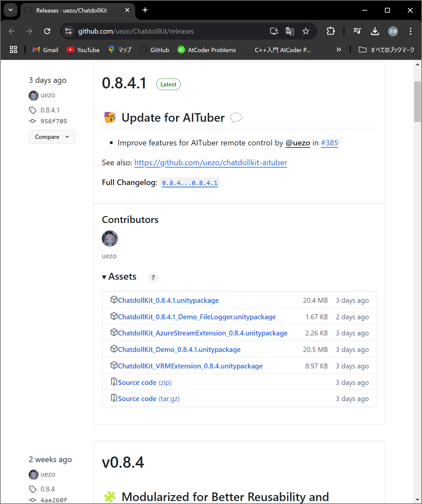Open the Extensions puzzle icon
The width and height of the screenshot is (422, 504).
coord(331,31)
